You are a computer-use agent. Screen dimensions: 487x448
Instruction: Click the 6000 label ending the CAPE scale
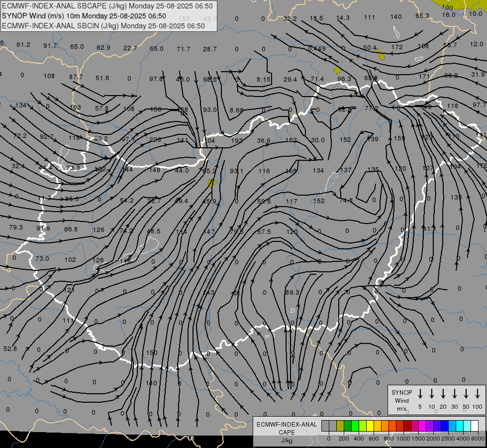click(x=478, y=439)
